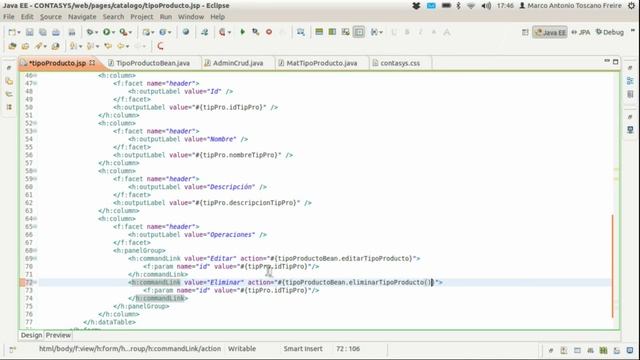Click the Open Task folder icon
640x360 pixels.
[x=25, y=46]
